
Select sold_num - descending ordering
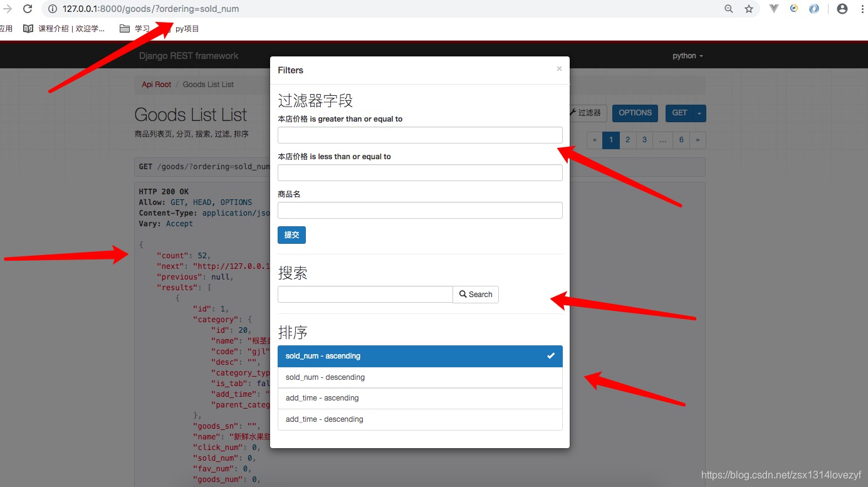pyautogui.click(x=420, y=377)
